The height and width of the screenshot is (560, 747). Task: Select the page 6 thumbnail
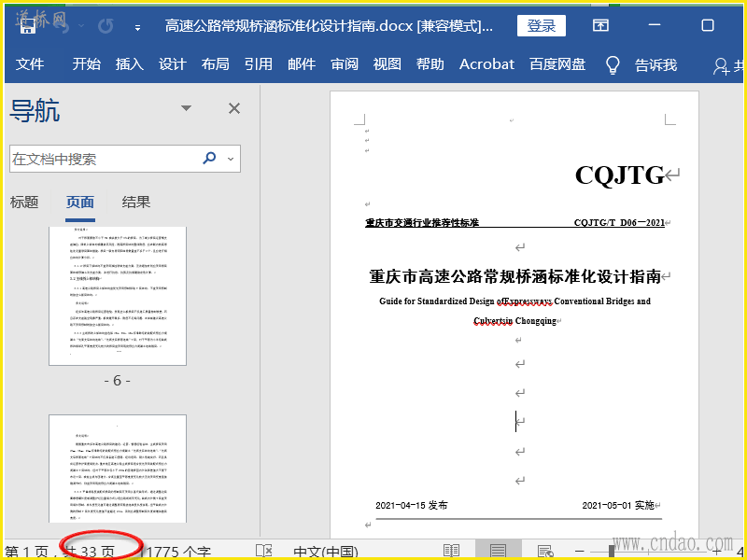[x=118, y=295]
